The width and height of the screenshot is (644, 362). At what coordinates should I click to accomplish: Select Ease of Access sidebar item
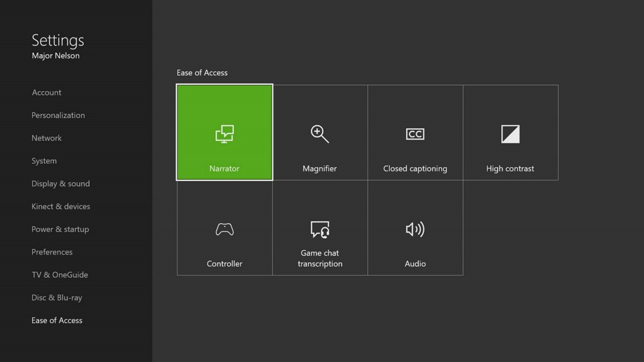57,320
